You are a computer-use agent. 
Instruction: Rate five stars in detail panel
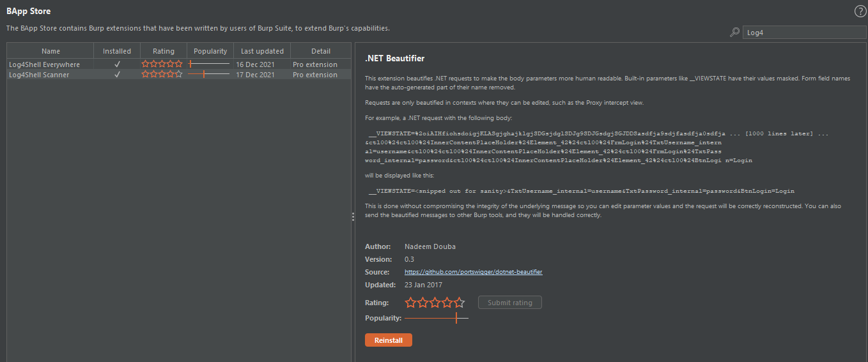459,303
